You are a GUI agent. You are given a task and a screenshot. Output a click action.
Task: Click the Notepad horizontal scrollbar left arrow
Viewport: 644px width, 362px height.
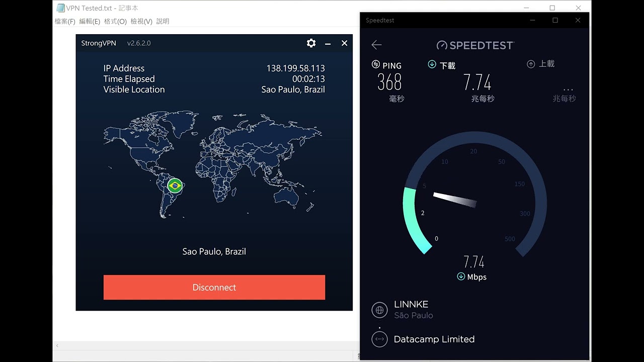coord(57,345)
